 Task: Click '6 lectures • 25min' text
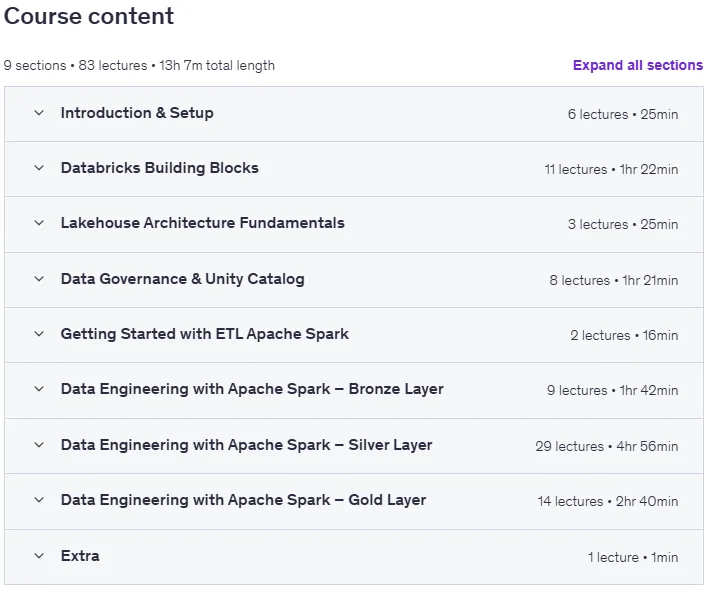pyautogui.click(x=623, y=114)
